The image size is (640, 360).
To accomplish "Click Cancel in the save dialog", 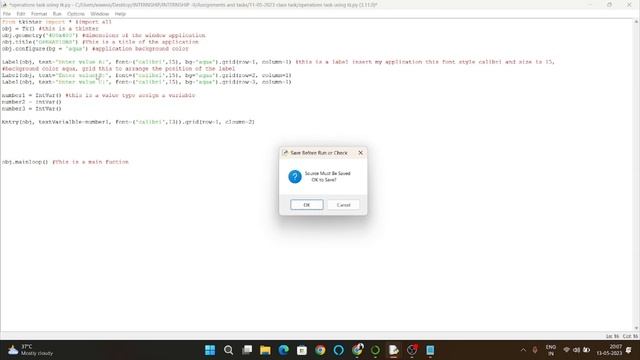I will click(343, 204).
